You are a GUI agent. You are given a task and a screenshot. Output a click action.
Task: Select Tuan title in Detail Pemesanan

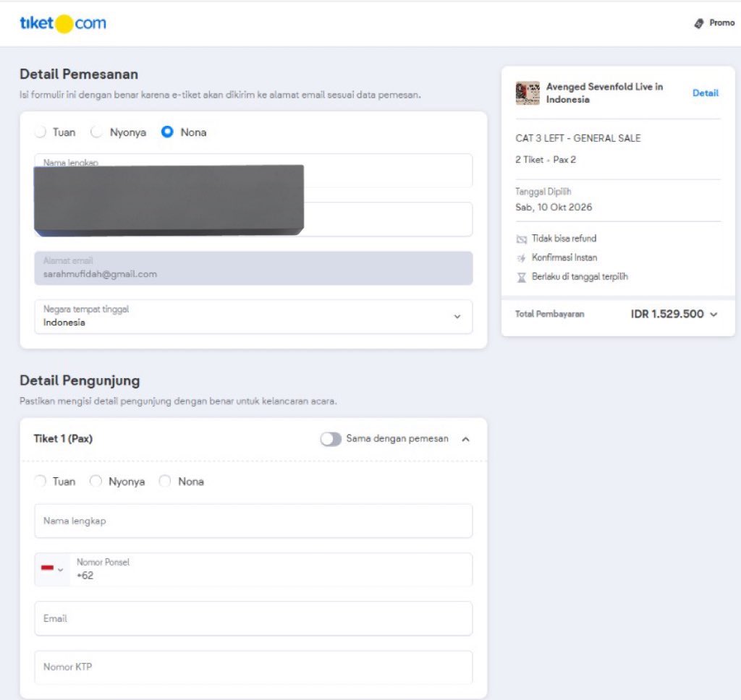[x=41, y=132]
